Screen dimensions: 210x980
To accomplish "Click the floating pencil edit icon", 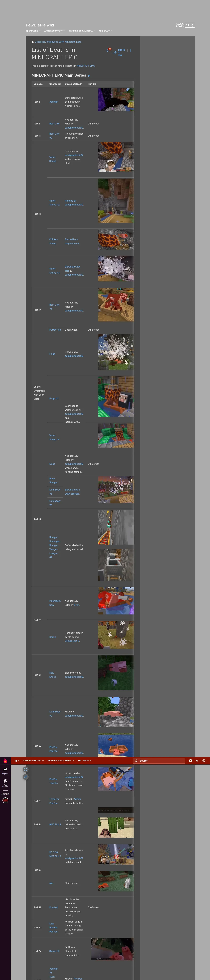I will click(26, 777).
